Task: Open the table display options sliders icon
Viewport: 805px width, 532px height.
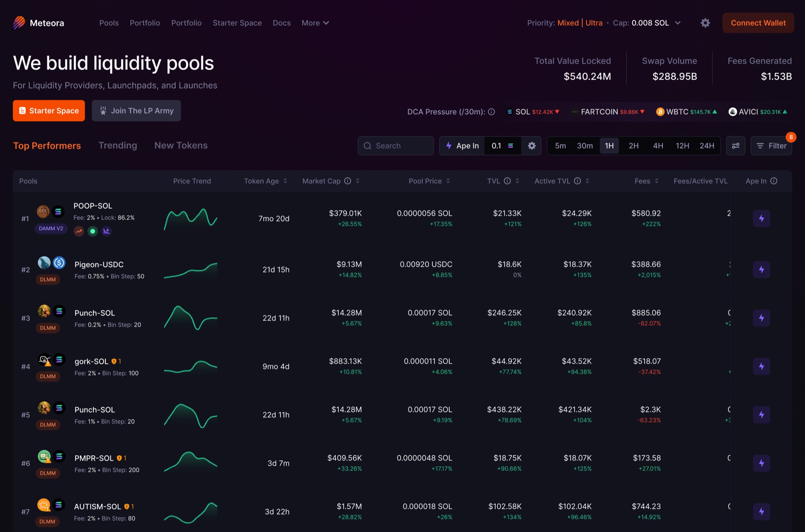Action: point(735,146)
